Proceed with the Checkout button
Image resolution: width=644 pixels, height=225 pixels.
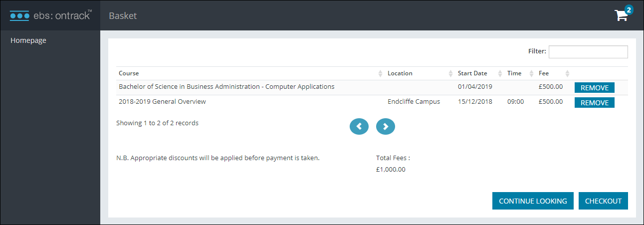603,201
